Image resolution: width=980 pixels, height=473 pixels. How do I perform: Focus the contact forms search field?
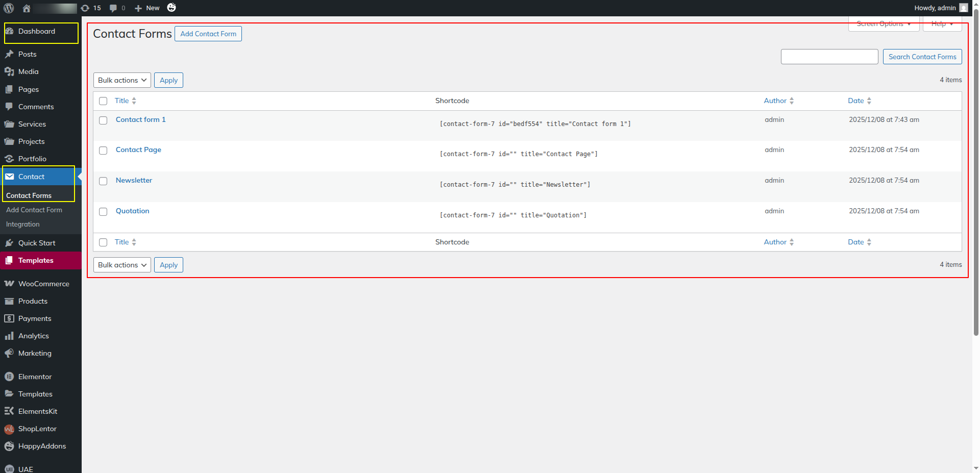click(x=829, y=57)
